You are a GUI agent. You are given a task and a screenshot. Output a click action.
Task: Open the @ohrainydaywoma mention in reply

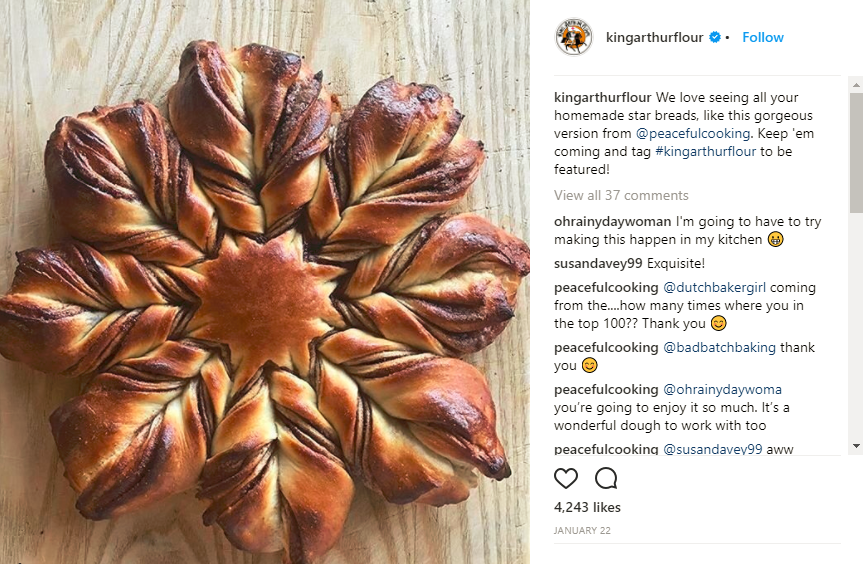[x=722, y=389]
